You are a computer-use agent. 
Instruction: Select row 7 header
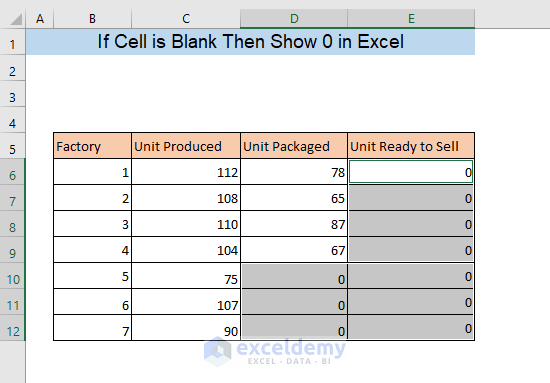(x=13, y=198)
